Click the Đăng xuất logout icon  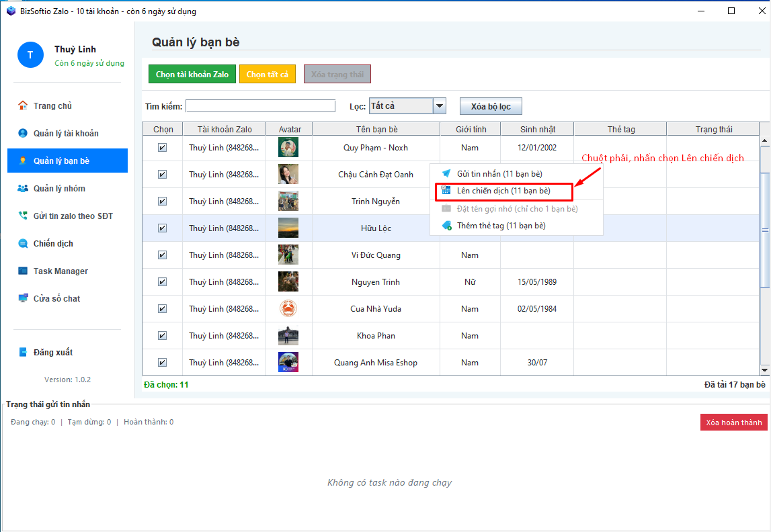click(23, 352)
